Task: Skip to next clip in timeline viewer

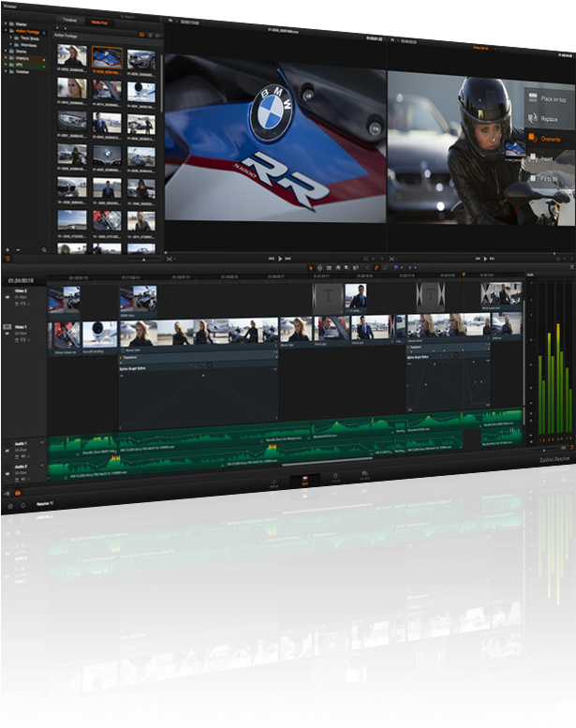Action: coord(492,259)
